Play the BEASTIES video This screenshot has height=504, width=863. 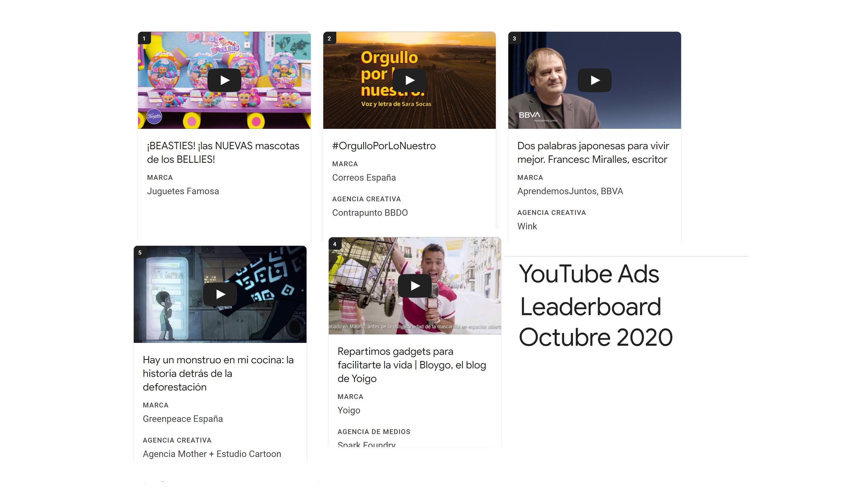[x=224, y=80]
